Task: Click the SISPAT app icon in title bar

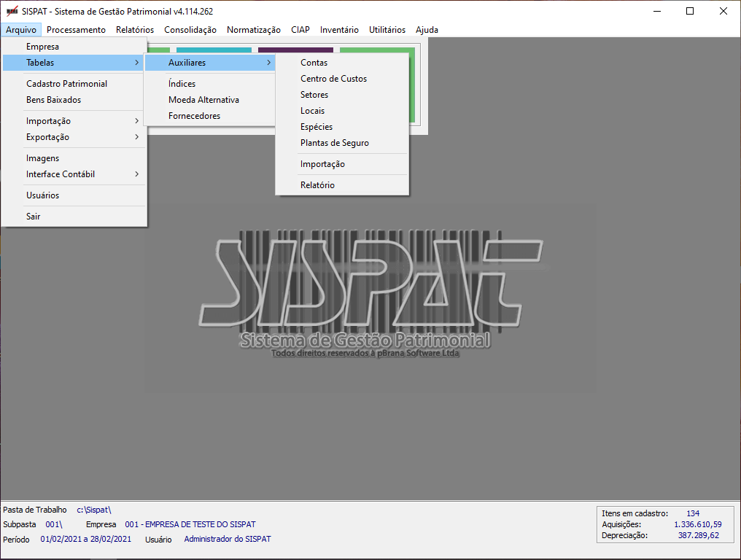Action: [x=12, y=12]
